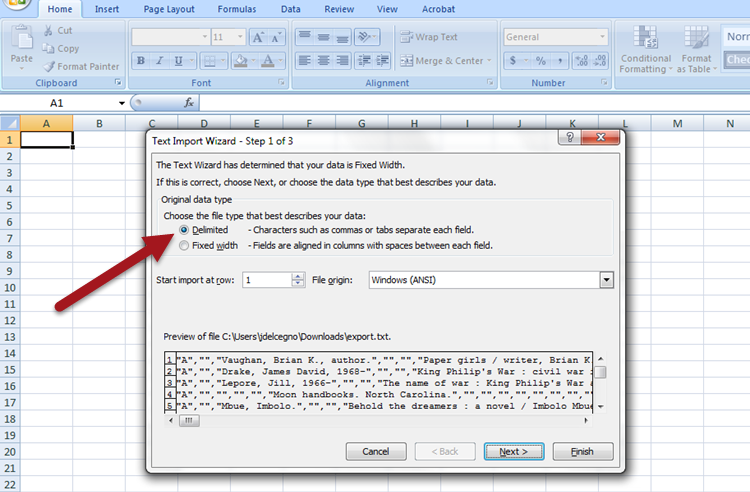Open the Formulas tab

point(237,9)
